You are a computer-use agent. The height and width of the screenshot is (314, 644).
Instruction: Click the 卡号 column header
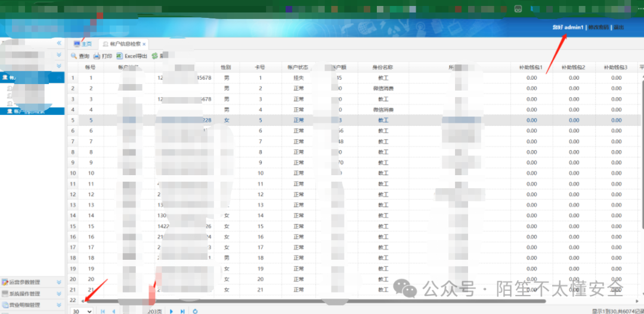coord(260,67)
